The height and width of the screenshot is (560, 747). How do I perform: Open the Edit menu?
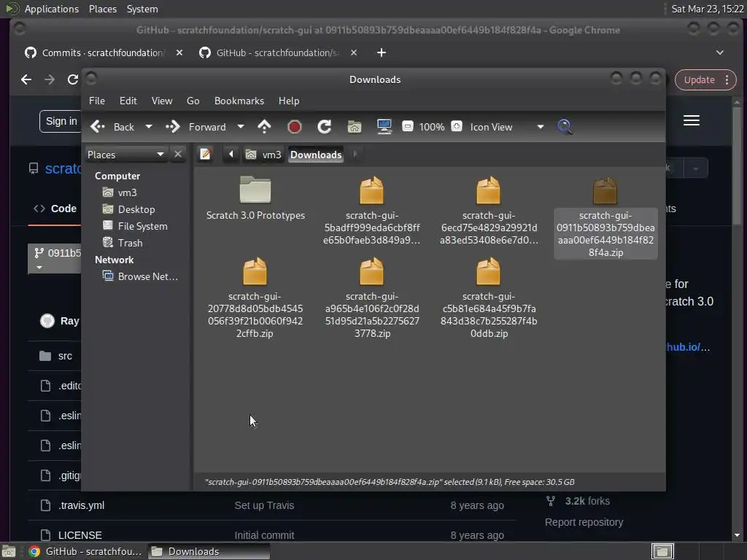(x=128, y=101)
